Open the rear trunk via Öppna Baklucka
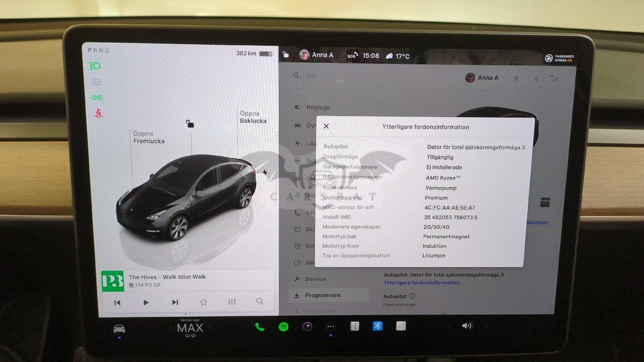 253,117
